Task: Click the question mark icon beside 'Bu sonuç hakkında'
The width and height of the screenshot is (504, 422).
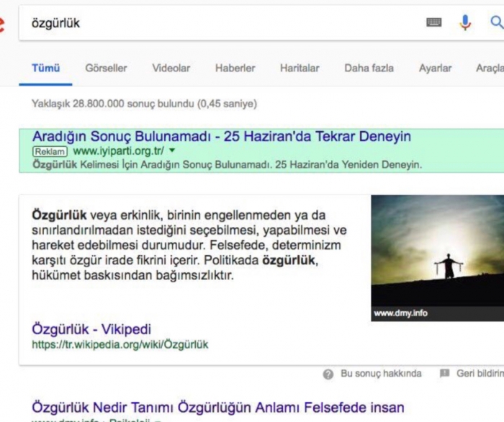Action: coord(328,374)
